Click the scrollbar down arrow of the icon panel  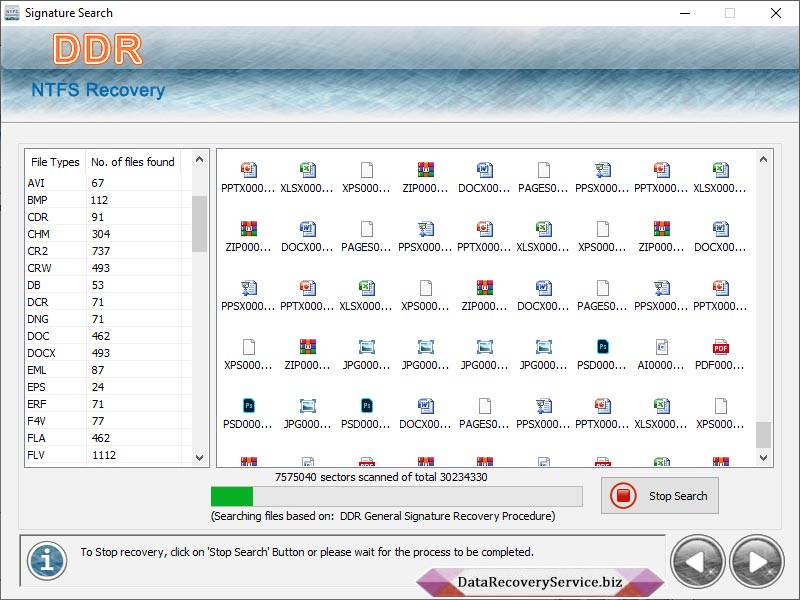pos(764,456)
